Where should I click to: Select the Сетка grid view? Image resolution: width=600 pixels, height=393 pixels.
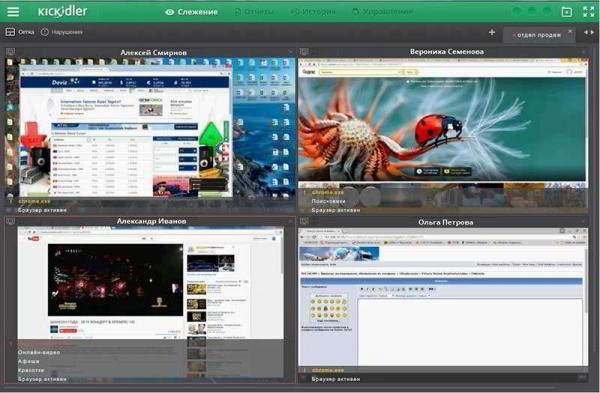[x=20, y=32]
